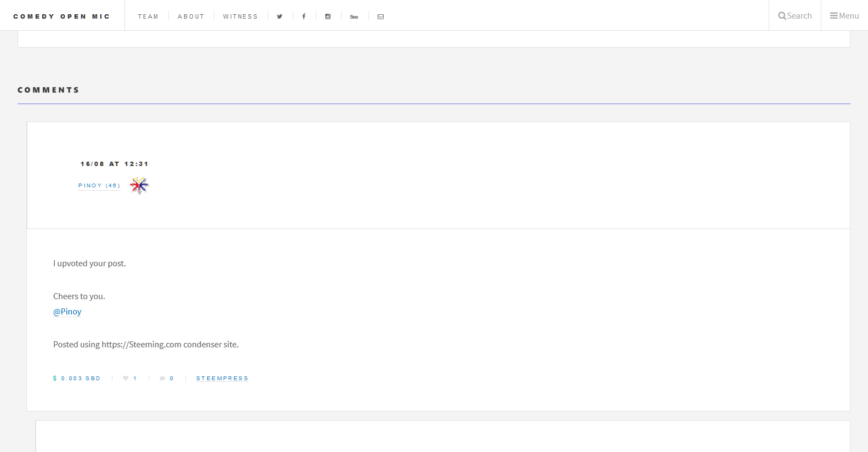Image resolution: width=868 pixels, height=452 pixels.
Task: Open the Witness menu item
Action: [x=240, y=16]
